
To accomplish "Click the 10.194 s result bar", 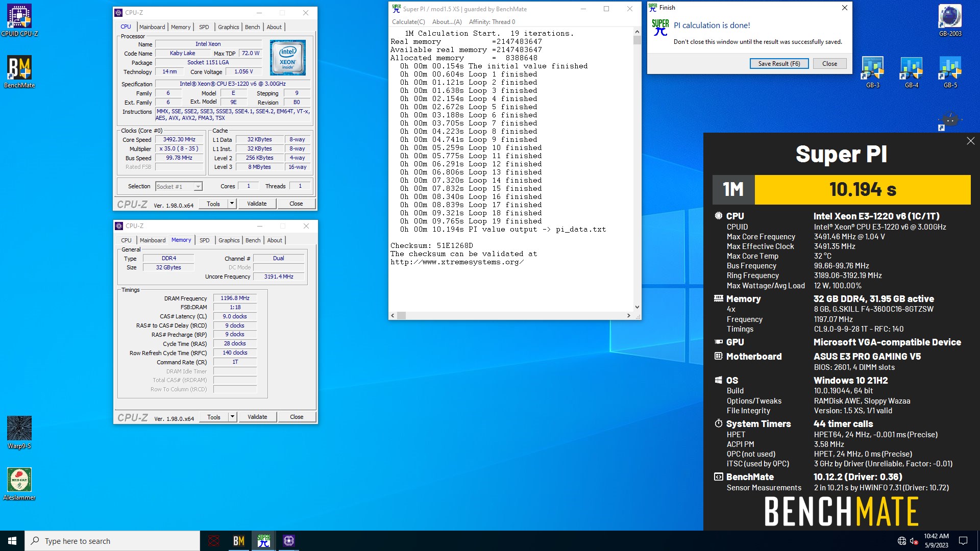I will [x=863, y=190].
